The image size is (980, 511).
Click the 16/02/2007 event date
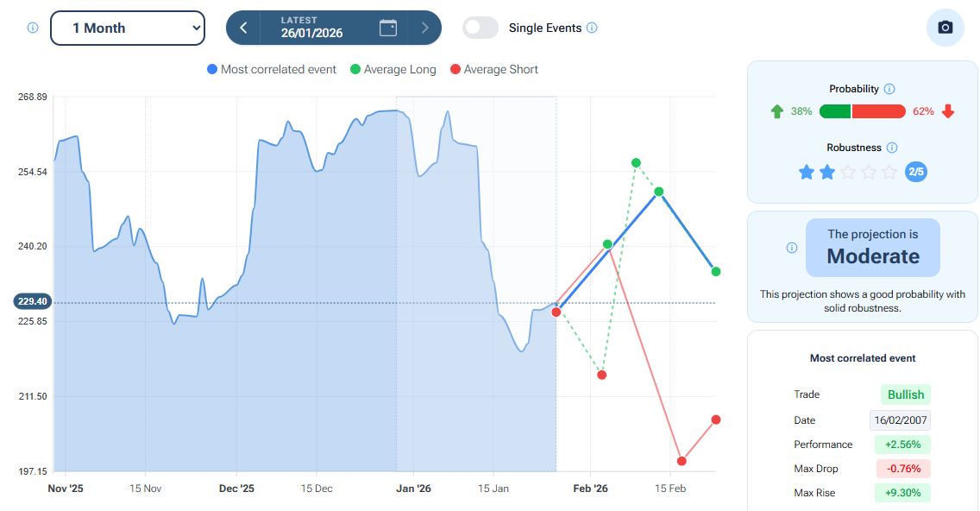900,420
